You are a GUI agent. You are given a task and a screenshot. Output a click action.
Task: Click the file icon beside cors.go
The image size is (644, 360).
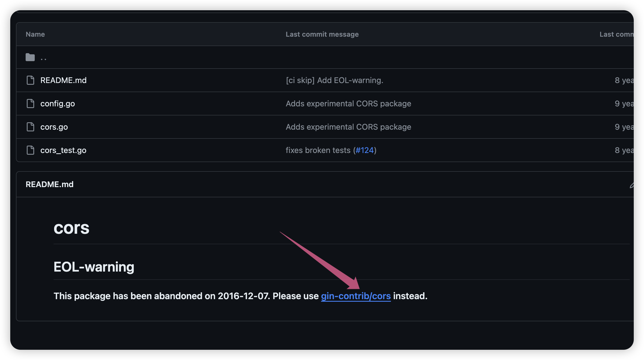(x=30, y=127)
